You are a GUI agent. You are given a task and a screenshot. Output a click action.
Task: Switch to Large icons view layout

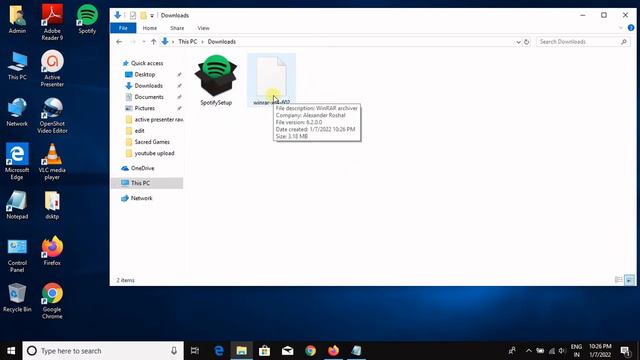click(x=629, y=280)
